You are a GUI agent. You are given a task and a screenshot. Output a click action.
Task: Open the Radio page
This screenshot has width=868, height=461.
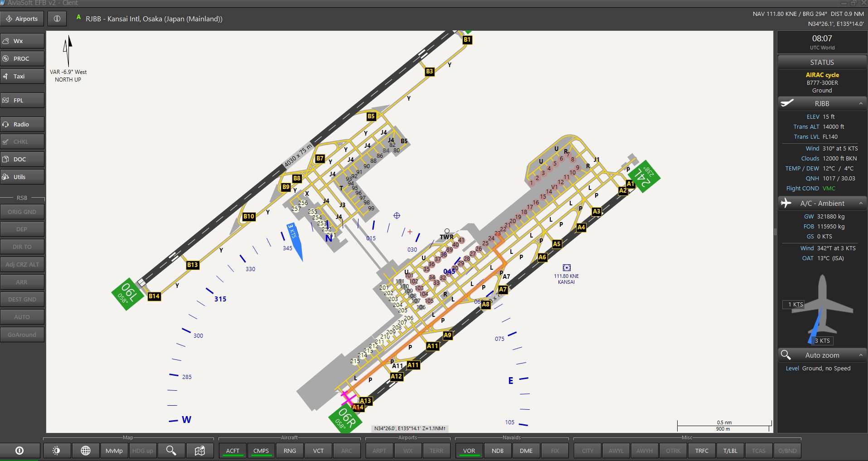coord(22,124)
